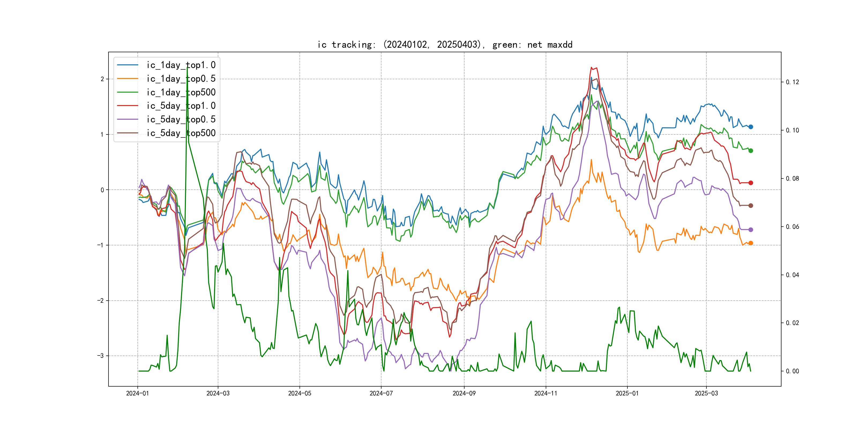Click the 0.12 right-axis tick label
The width and height of the screenshot is (868, 434).
pos(792,82)
